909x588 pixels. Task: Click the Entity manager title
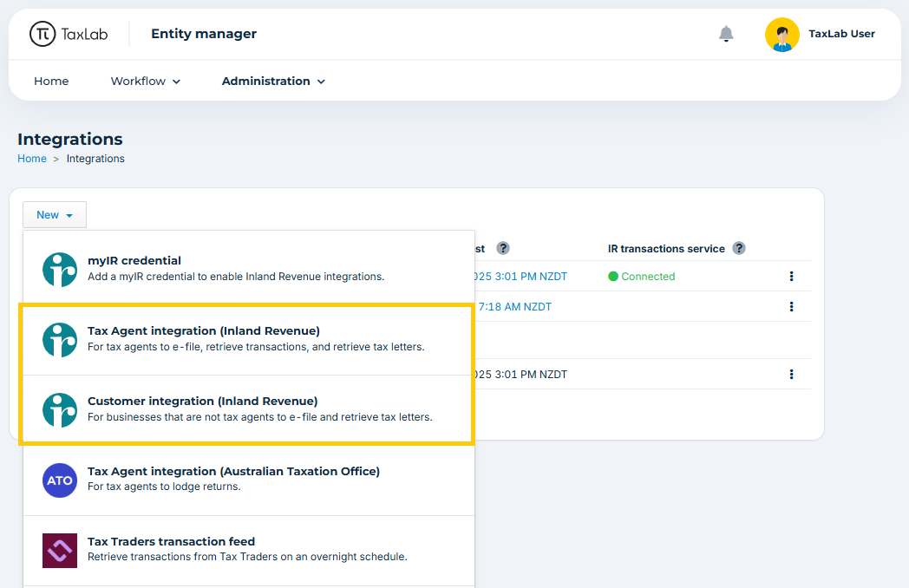(x=204, y=34)
